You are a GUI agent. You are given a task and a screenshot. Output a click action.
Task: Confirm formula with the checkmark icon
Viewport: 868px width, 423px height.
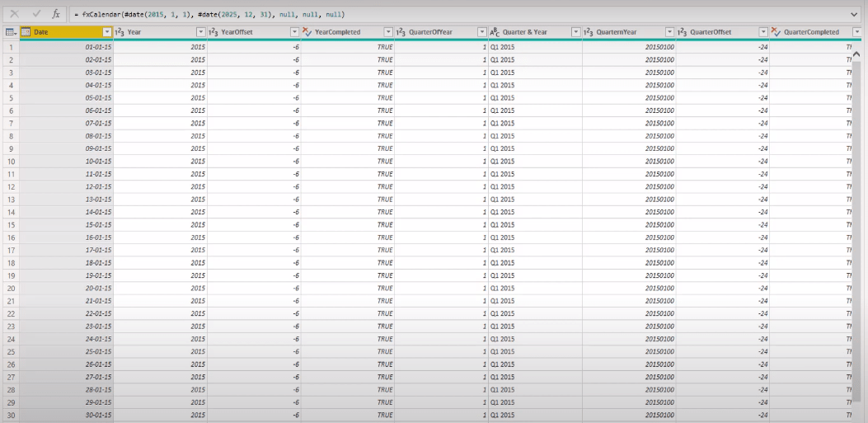click(x=36, y=14)
